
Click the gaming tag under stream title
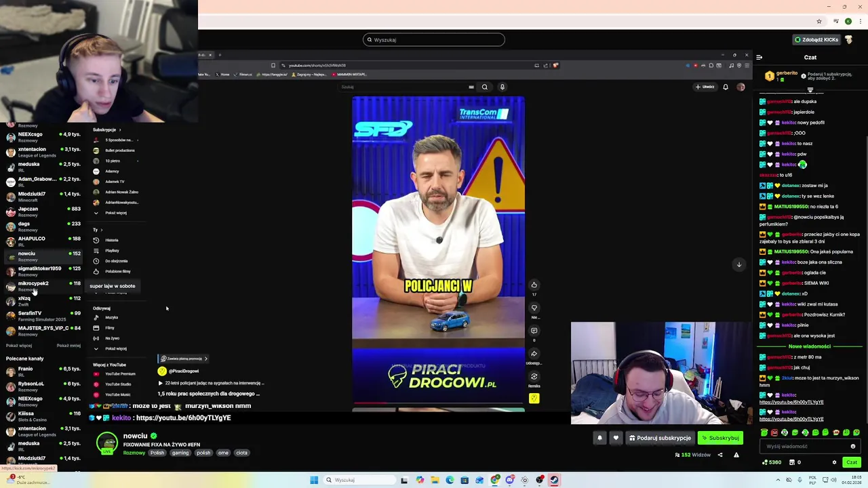pyautogui.click(x=180, y=453)
